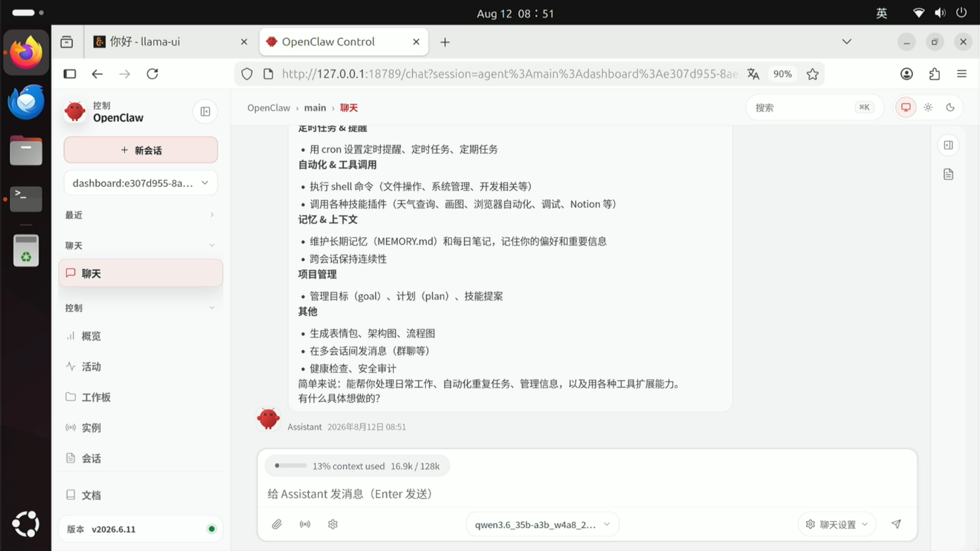Open Firefox translate page icon

coord(753,74)
